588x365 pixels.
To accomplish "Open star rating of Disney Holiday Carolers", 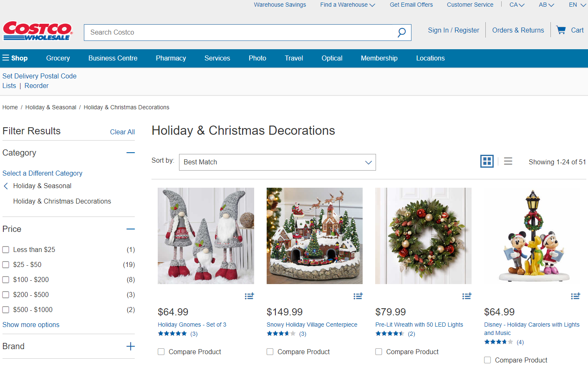I will point(499,342).
